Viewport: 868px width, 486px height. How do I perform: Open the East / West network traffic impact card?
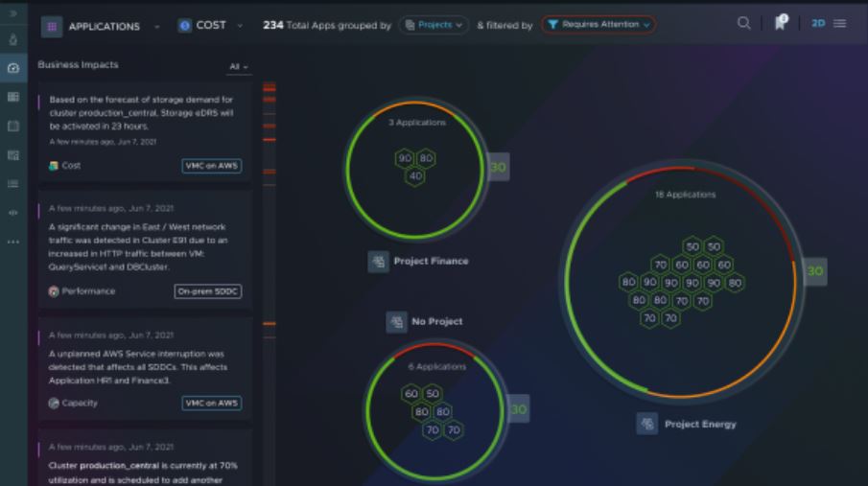click(145, 249)
